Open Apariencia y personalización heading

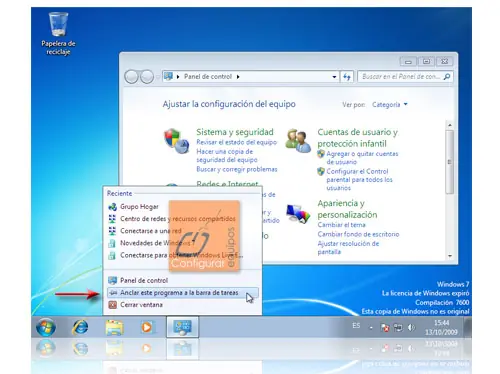click(x=347, y=209)
